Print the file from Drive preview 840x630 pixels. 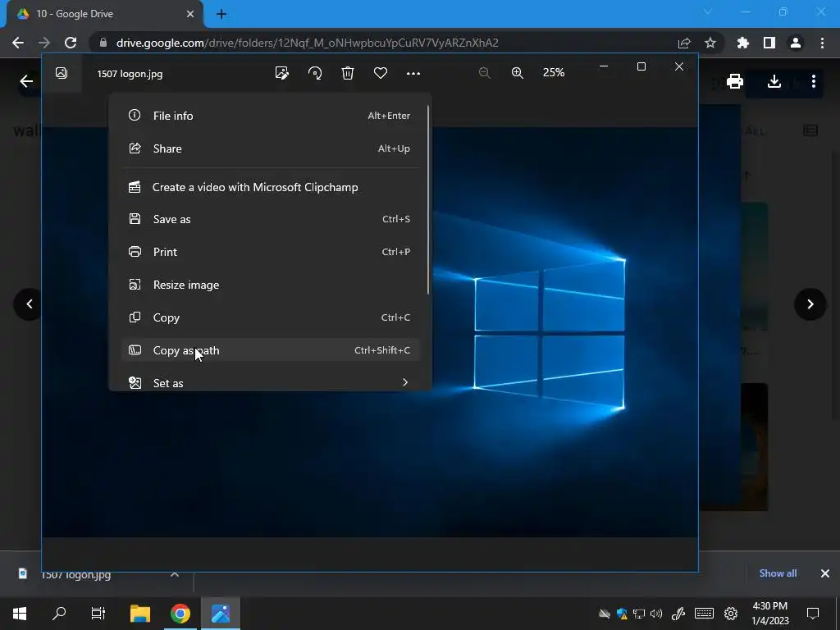click(x=734, y=81)
